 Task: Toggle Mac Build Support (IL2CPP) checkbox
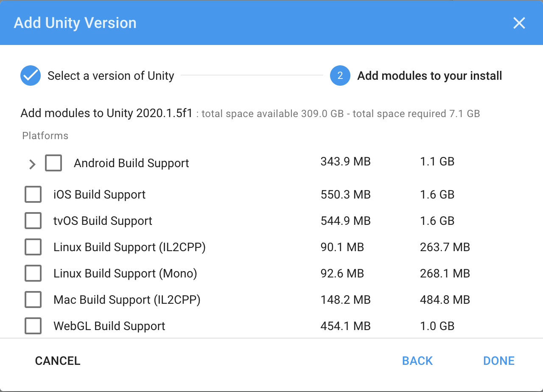pos(33,300)
